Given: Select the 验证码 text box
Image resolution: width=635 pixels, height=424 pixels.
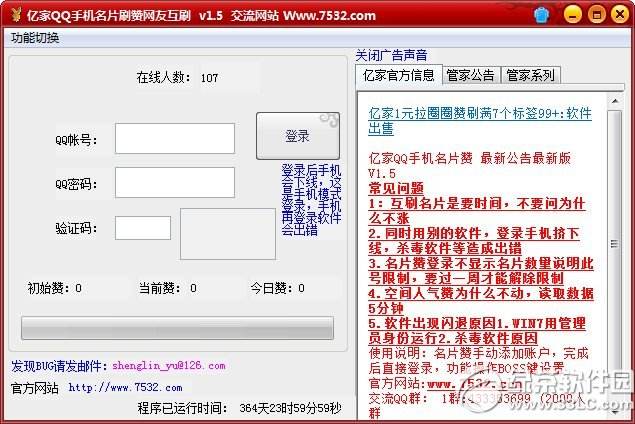Looking at the screenshot, I should [142, 228].
